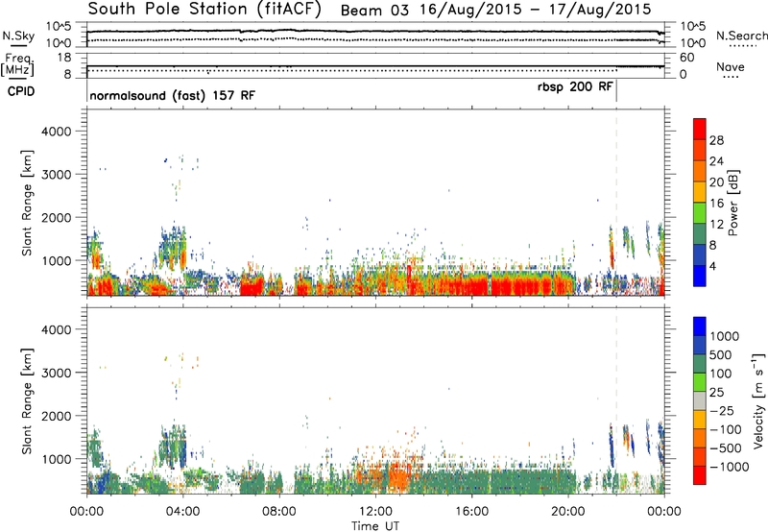Click the '3000' tick of the power panel
This screenshot has width=768, height=532.
click(x=57, y=175)
